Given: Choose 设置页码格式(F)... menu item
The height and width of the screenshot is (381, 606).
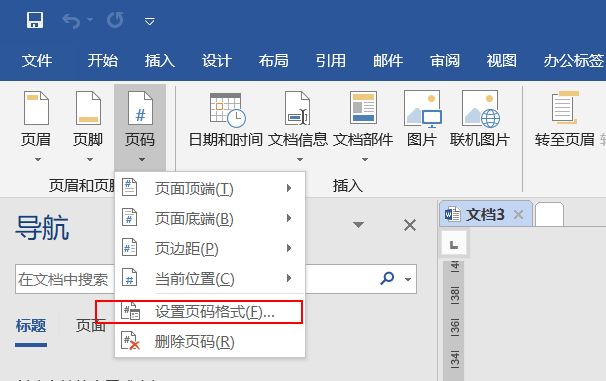Looking at the screenshot, I should pyautogui.click(x=210, y=311).
